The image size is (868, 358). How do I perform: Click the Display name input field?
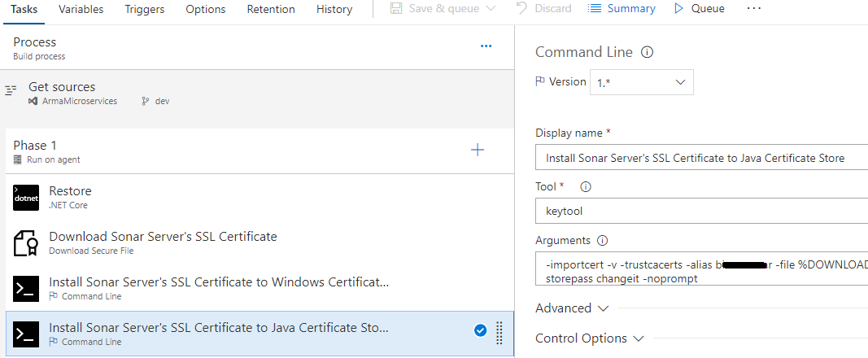(701, 158)
